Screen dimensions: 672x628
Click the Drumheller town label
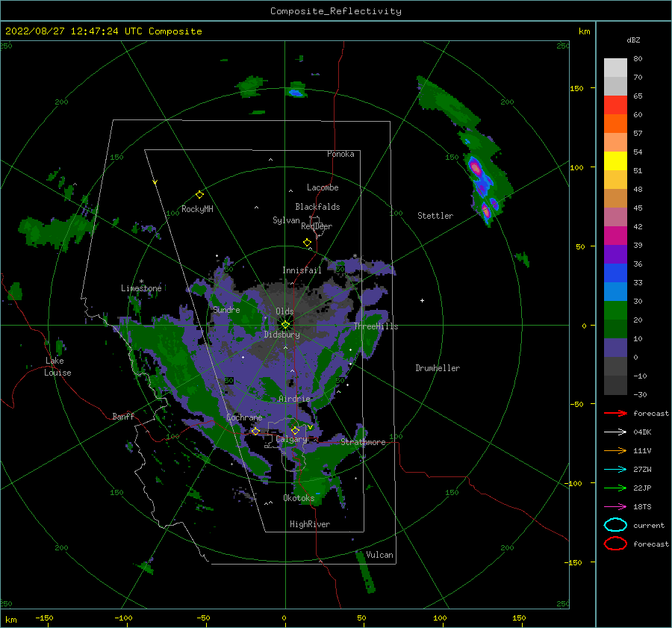click(x=438, y=368)
